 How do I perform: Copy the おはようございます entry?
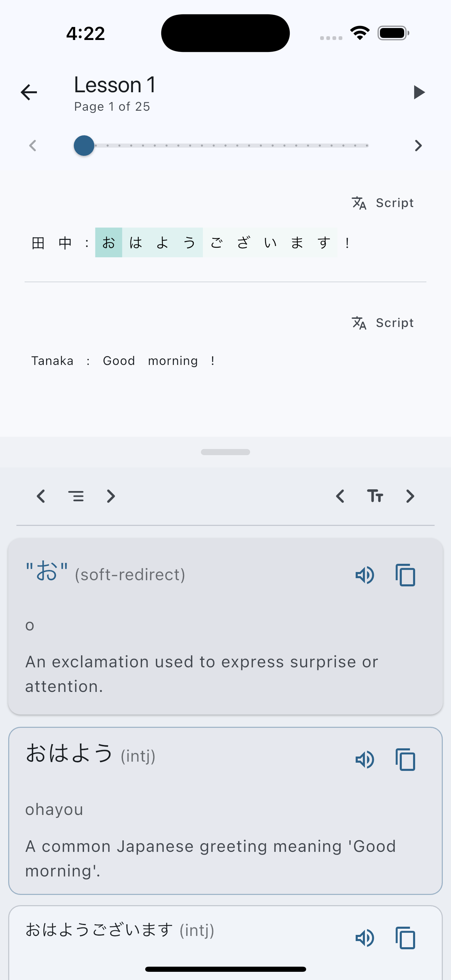click(x=405, y=938)
